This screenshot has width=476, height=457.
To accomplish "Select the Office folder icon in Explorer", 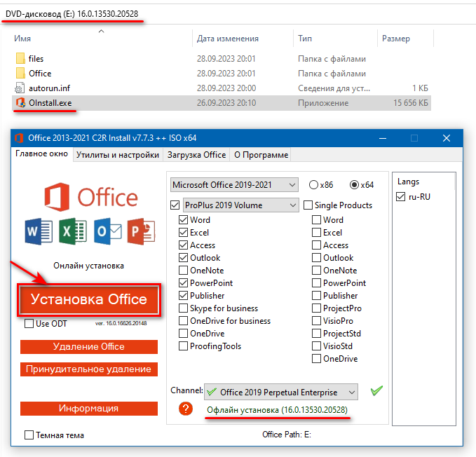I will (20, 73).
